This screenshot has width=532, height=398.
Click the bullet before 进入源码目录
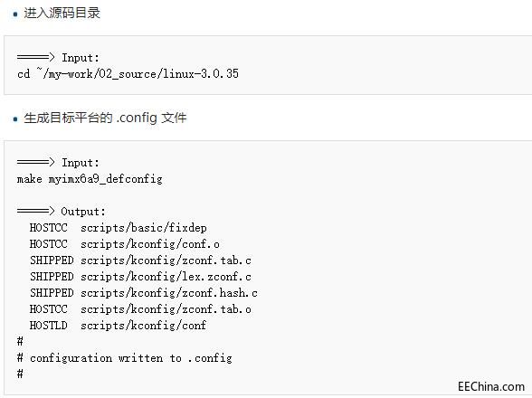[x=14, y=14]
